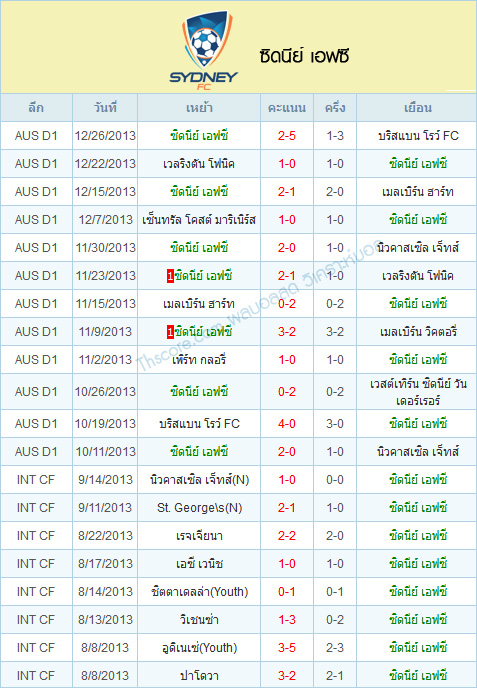The image size is (477, 688).
Task: Select the date 11/15/2013
Action: click(105, 304)
